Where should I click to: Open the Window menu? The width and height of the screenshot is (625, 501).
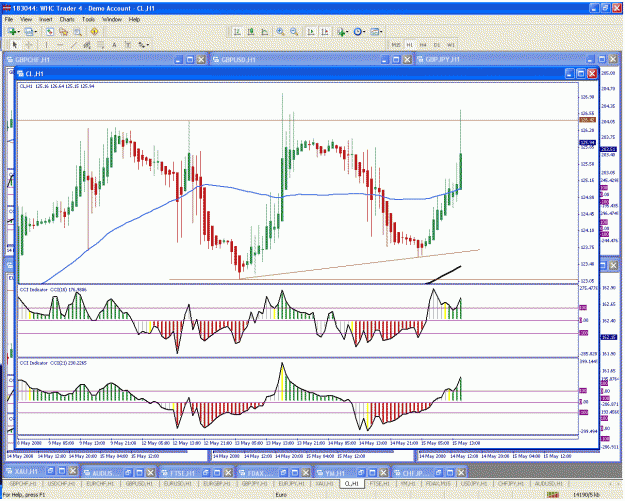click(112, 19)
